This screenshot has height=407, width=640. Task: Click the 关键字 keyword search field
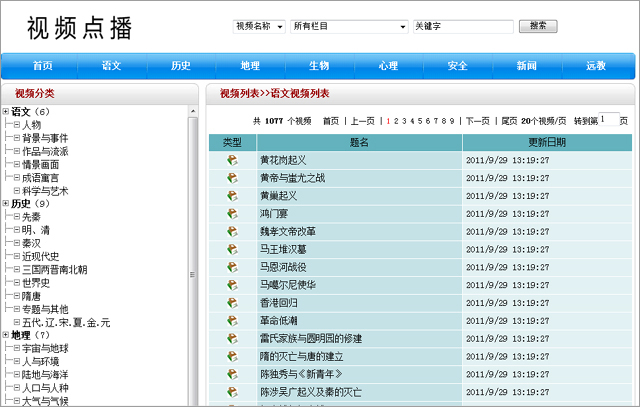463,26
